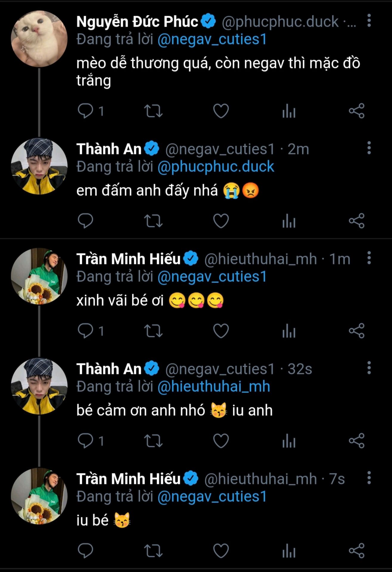
Task: Reply to "xinh vãi bé ơi" tweet
Action: [85, 331]
